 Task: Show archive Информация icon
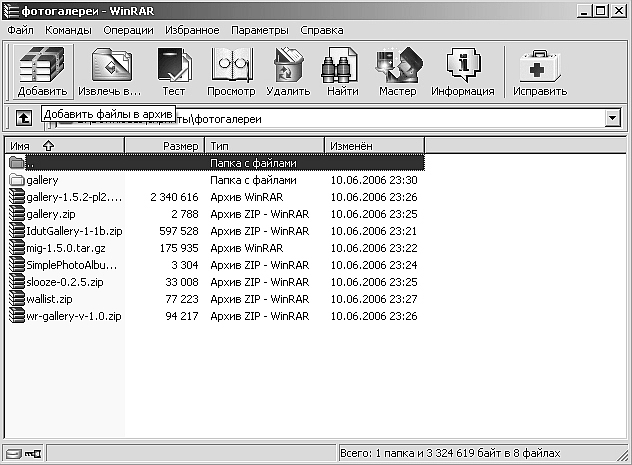[x=464, y=64]
